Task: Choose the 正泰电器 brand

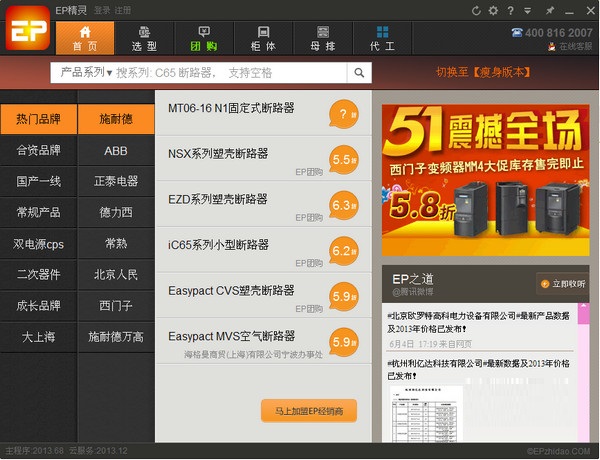Action: pos(116,181)
